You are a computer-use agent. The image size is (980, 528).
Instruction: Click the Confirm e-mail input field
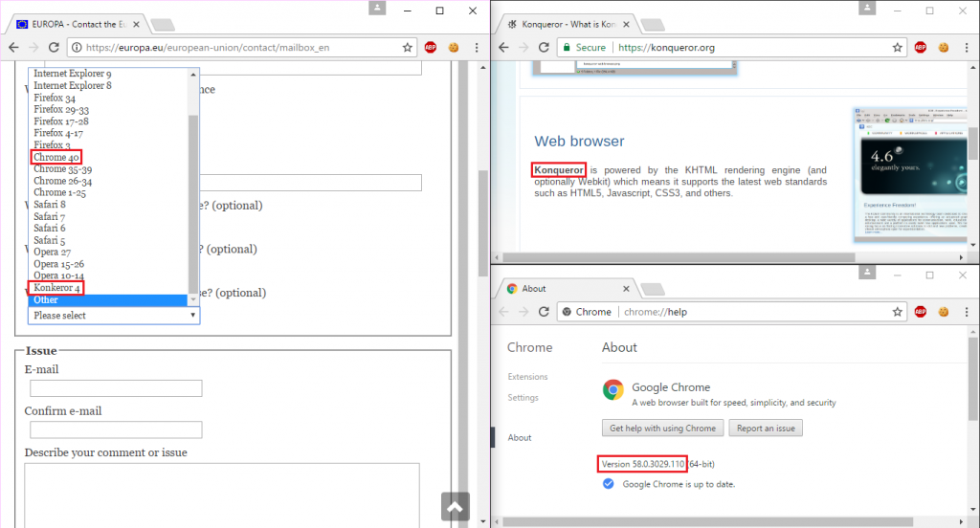[x=116, y=429]
